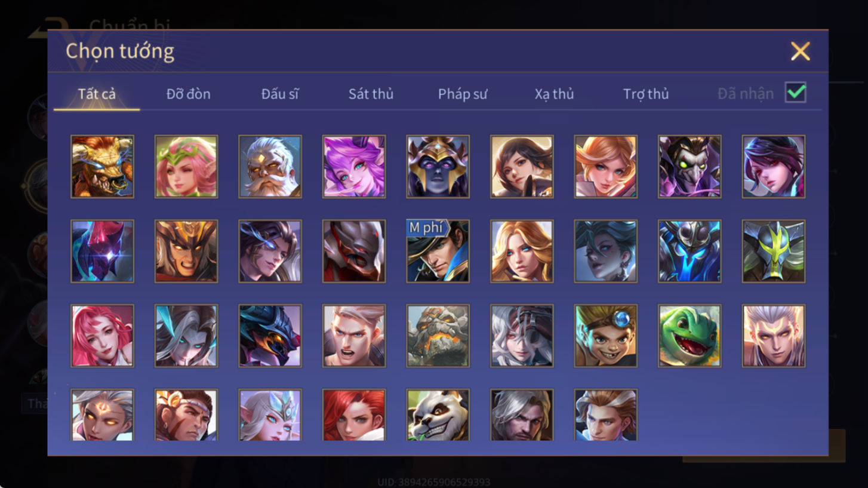Select the boy with blue goggles hero
This screenshot has width=868, height=488.
point(605,336)
